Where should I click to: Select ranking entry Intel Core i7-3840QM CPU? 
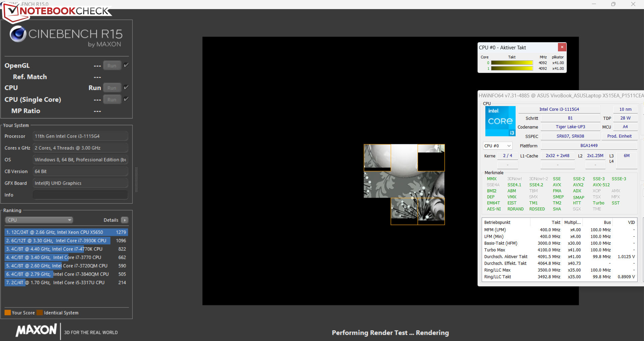click(x=66, y=274)
